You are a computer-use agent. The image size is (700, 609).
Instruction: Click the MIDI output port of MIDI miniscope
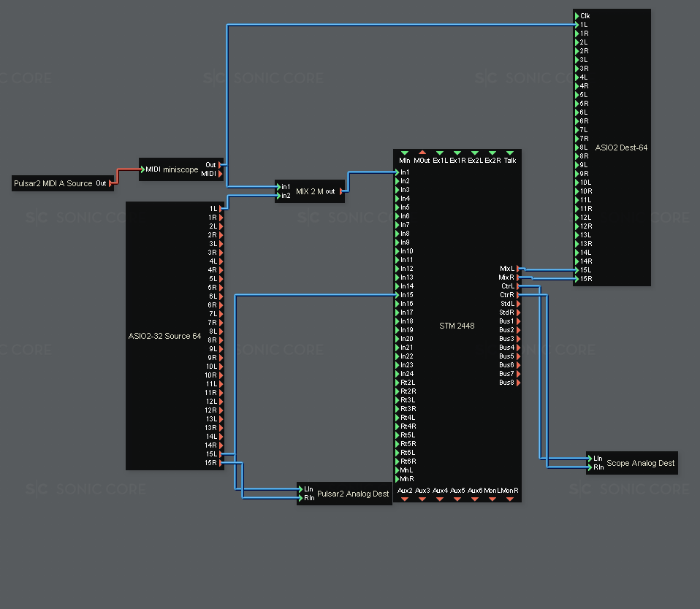click(x=220, y=174)
